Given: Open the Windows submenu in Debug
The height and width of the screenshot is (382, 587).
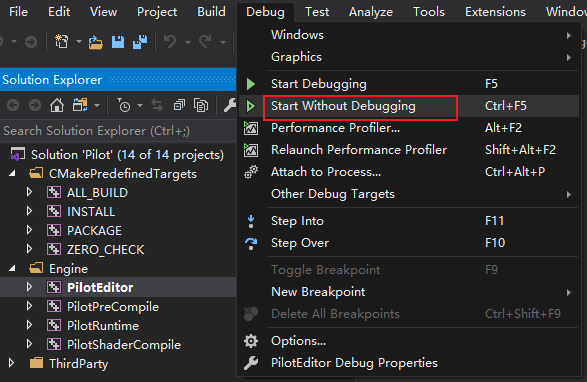Looking at the screenshot, I should [x=408, y=35].
